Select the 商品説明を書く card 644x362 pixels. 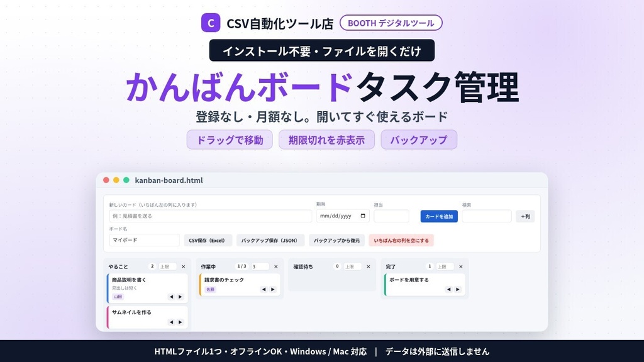147,288
